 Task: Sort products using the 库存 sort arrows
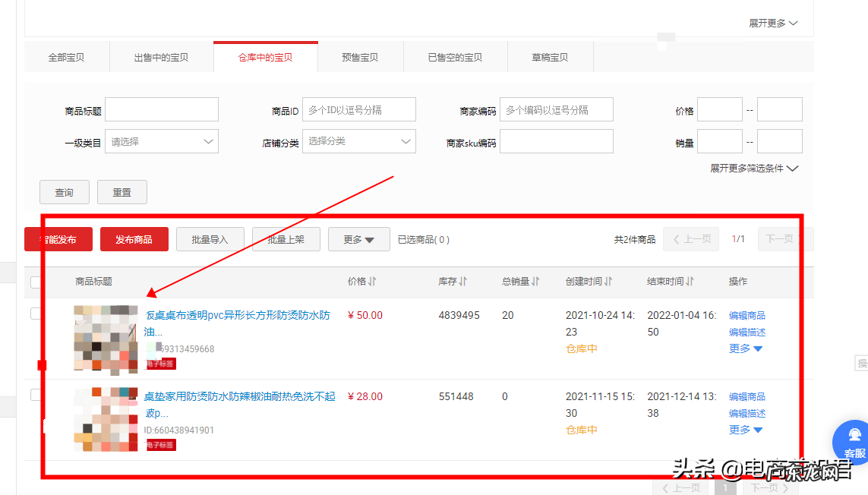pos(463,281)
